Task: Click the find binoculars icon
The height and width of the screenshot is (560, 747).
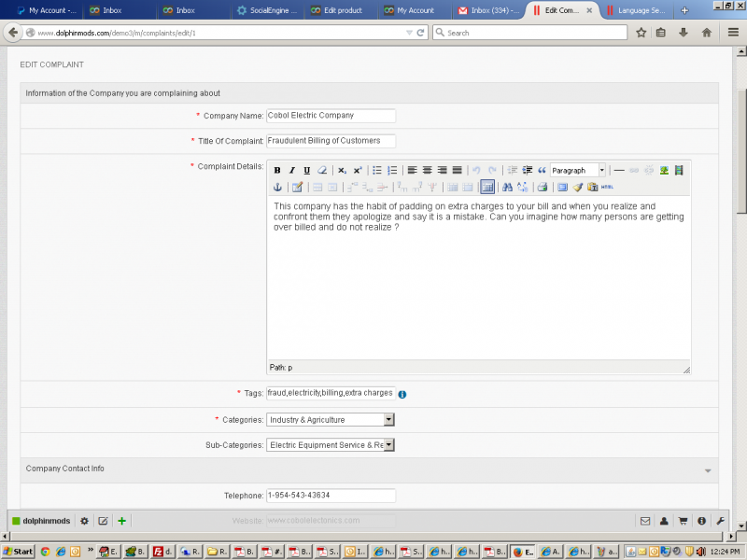Action: 507,188
